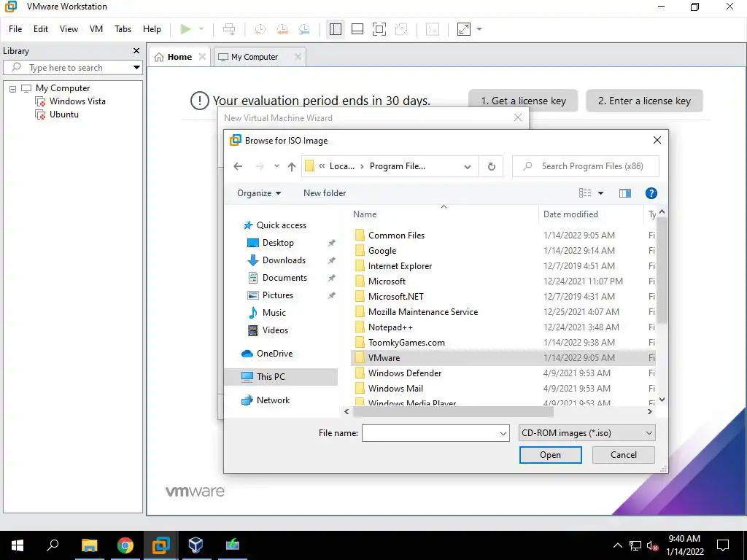Open the address bar history dropdown
Image resolution: width=747 pixels, height=560 pixels.
coord(468,166)
